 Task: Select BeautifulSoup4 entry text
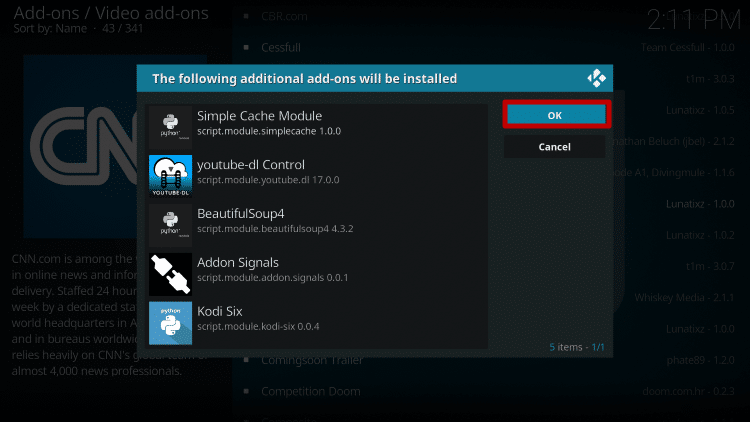click(x=241, y=213)
